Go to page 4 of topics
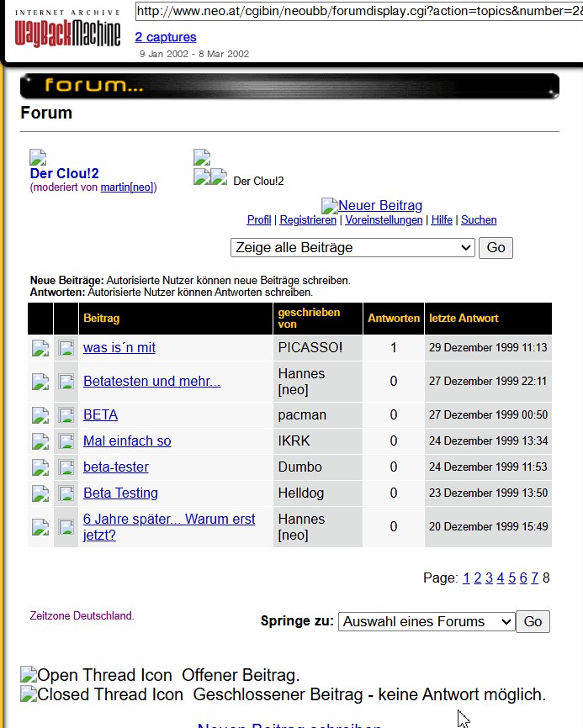This screenshot has height=728, width=583. pos(501,578)
